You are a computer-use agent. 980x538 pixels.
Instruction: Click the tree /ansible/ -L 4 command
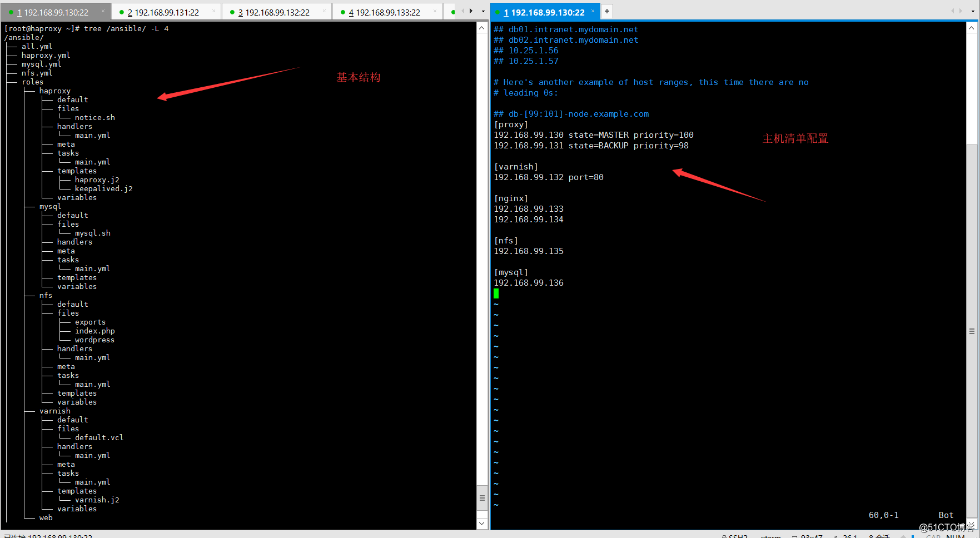(x=126, y=28)
